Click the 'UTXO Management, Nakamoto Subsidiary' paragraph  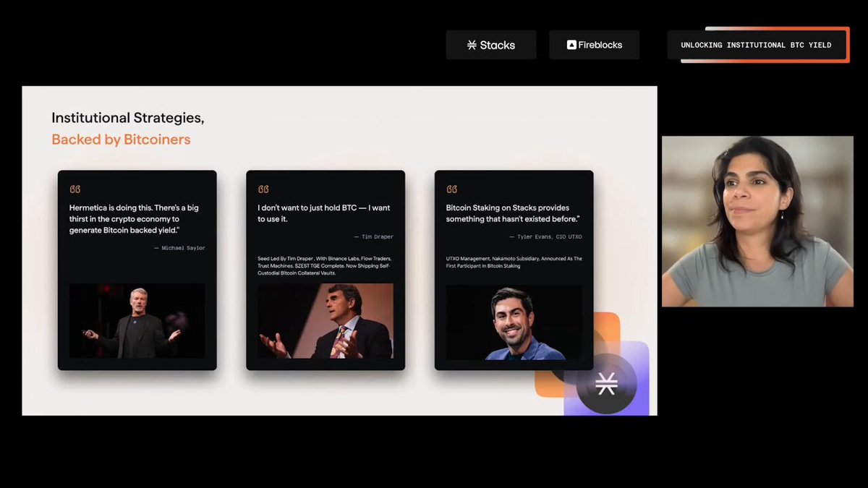point(514,262)
